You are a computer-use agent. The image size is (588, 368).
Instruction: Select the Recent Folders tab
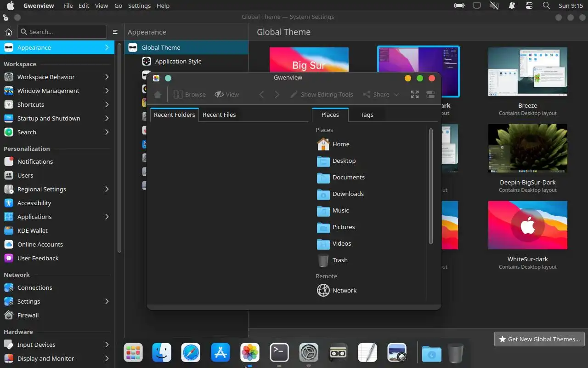[175, 115]
